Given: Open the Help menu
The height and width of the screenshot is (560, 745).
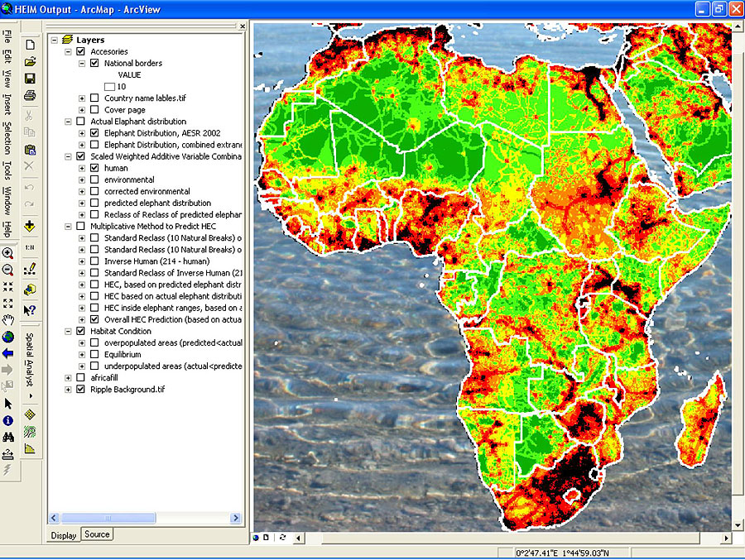Looking at the screenshot, I should pos(7,229).
